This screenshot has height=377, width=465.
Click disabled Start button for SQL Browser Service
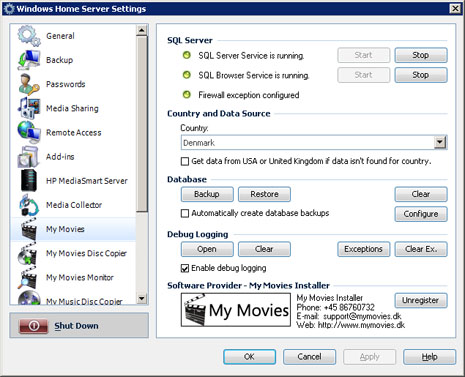tap(364, 75)
